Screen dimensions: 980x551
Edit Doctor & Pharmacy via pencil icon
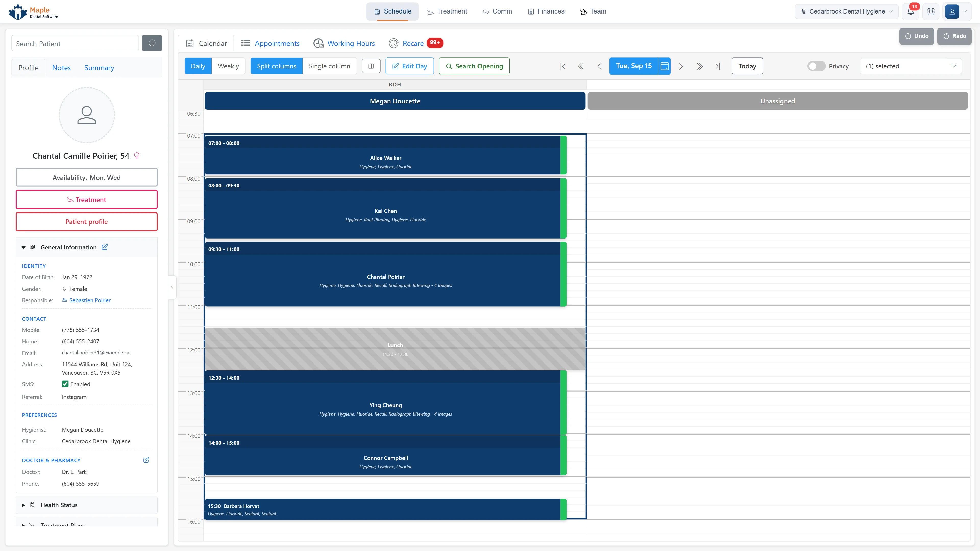(x=146, y=460)
